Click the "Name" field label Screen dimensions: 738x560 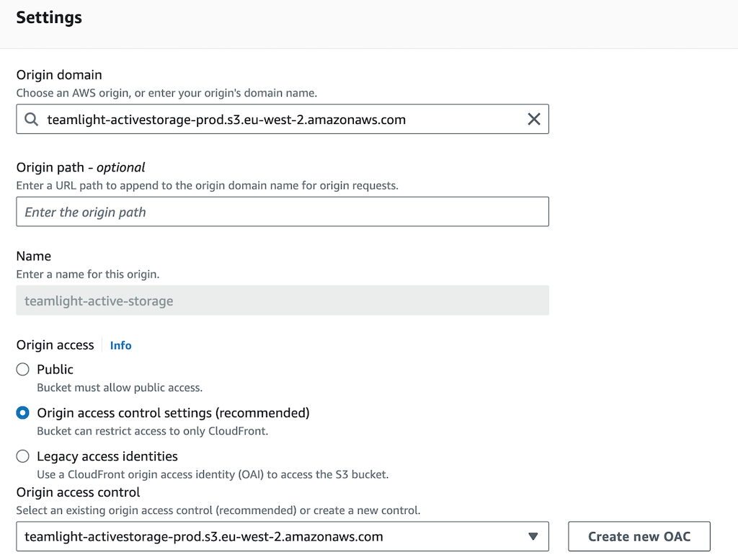(x=34, y=256)
